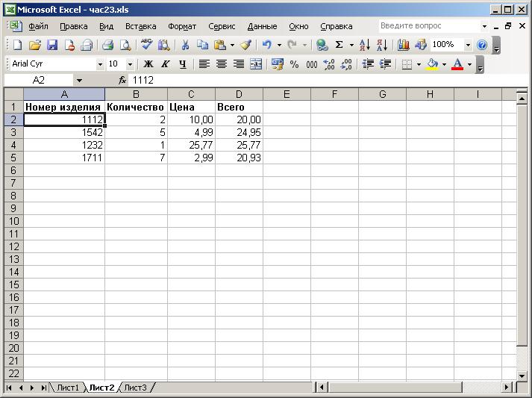This screenshot has width=532, height=398.
Task: Toggle bold formatting (Ж)
Action: point(148,63)
